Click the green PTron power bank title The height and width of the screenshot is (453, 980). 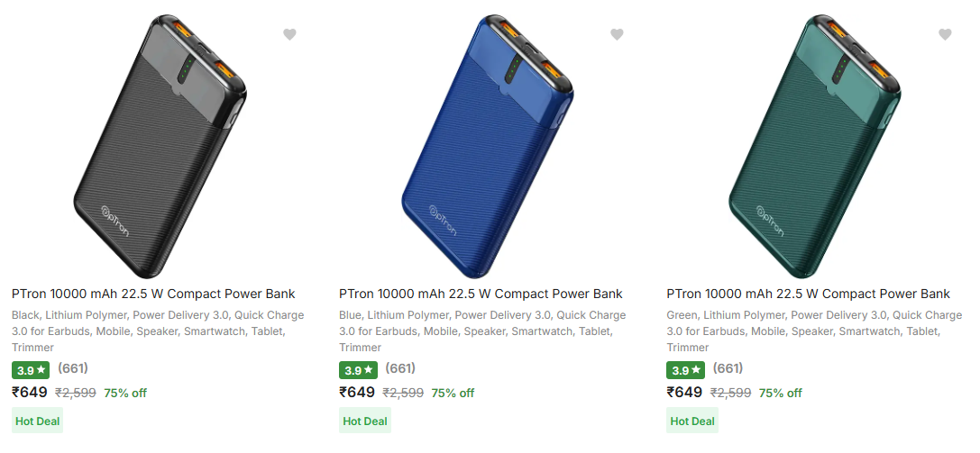pyautogui.click(x=808, y=294)
